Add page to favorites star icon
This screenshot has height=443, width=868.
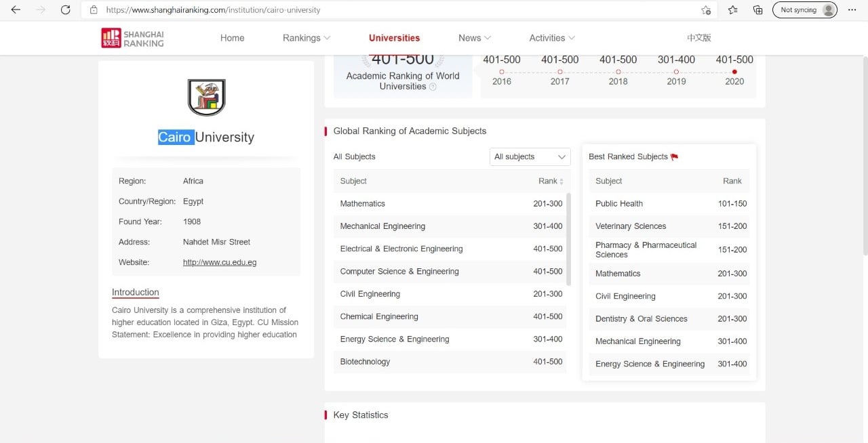(x=706, y=10)
